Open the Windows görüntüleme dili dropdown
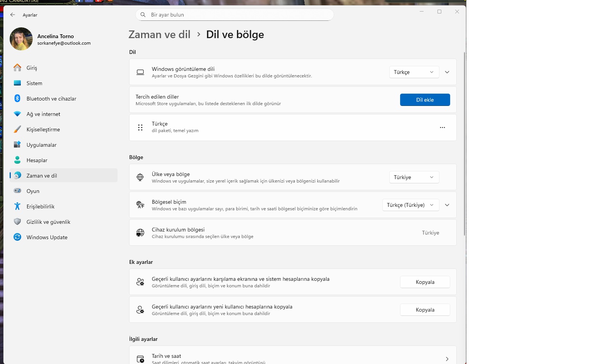Image resolution: width=592 pixels, height=364 pixels. coord(414,72)
